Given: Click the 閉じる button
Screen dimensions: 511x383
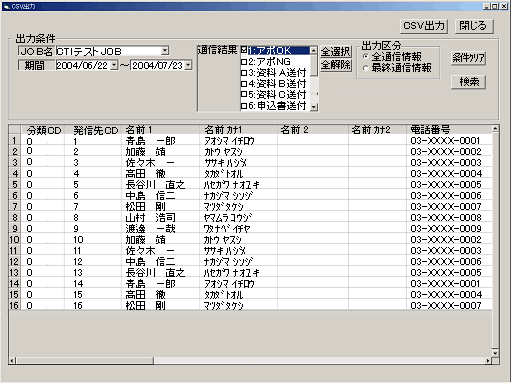Looking at the screenshot, I should [x=474, y=26].
